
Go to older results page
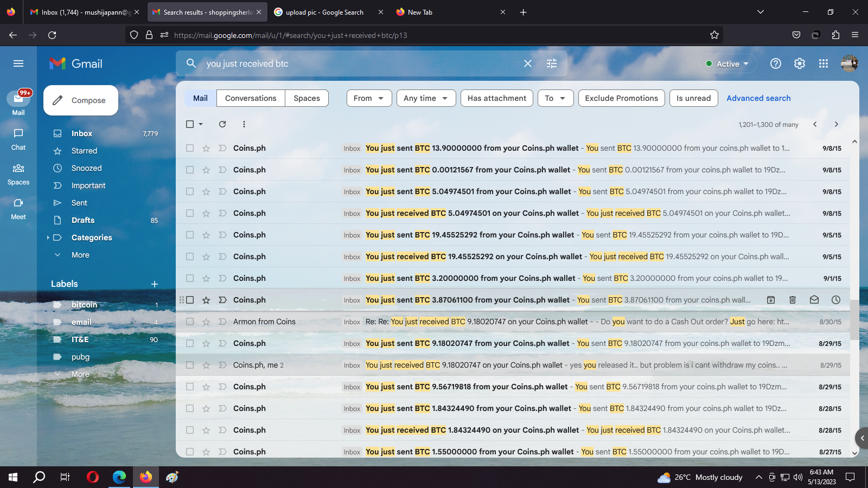pos(837,124)
